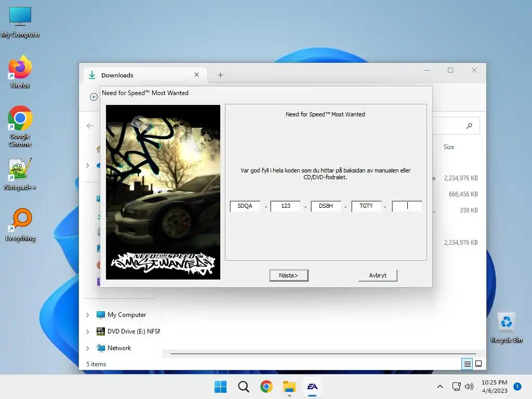The width and height of the screenshot is (532, 399).
Task: Focus the code field containing DS8H
Action: pyautogui.click(x=326, y=206)
